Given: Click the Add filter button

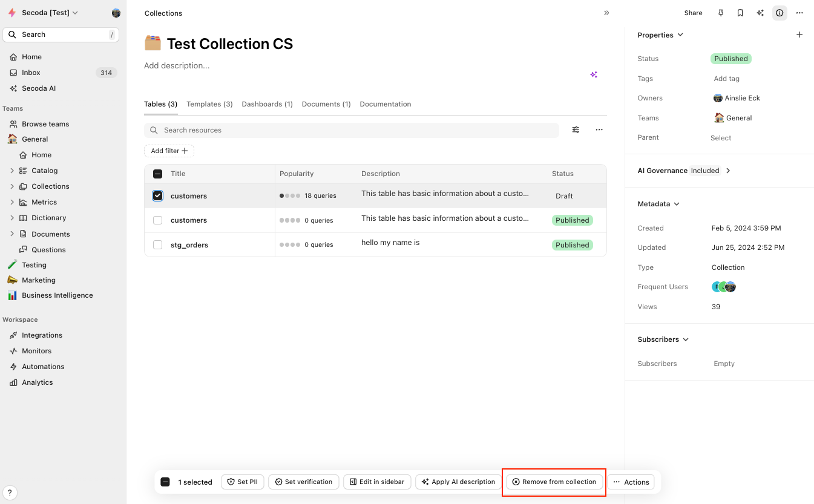Looking at the screenshot, I should tap(169, 151).
